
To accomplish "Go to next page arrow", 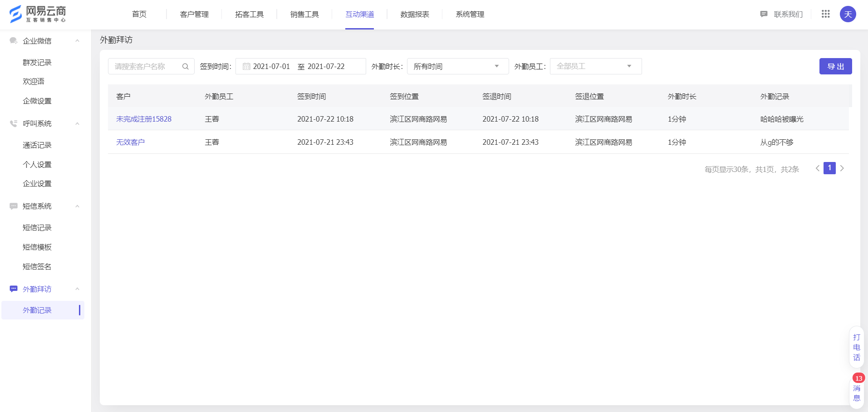I will (x=842, y=168).
